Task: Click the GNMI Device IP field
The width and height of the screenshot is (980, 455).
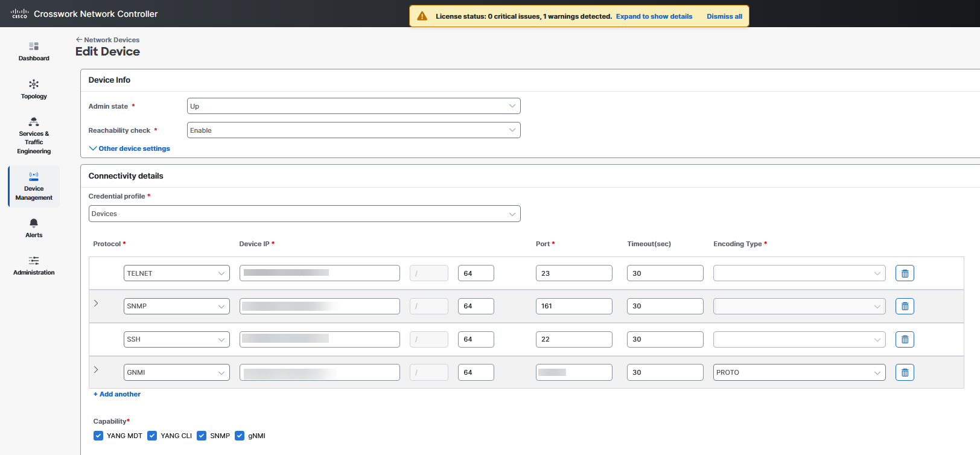Action: coord(320,372)
